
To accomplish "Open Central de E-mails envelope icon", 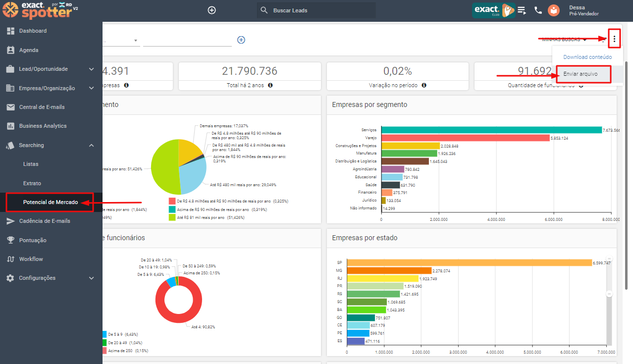I will click(x=10, y=107).
